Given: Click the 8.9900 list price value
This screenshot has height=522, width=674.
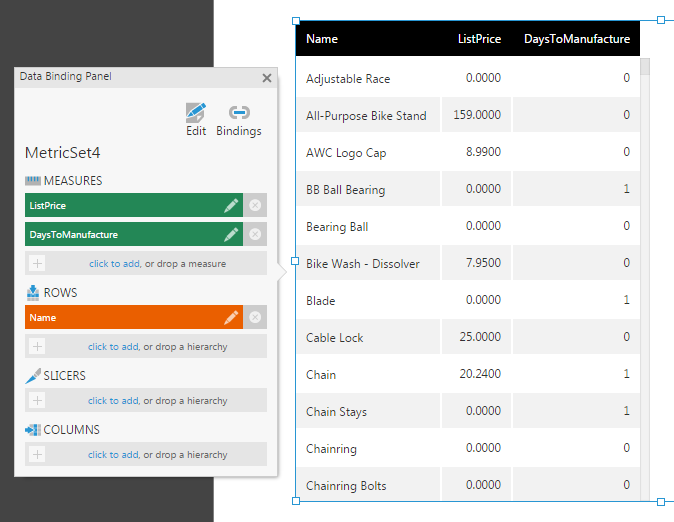Looking at the screenshot, I should click(x=484, y=152).
